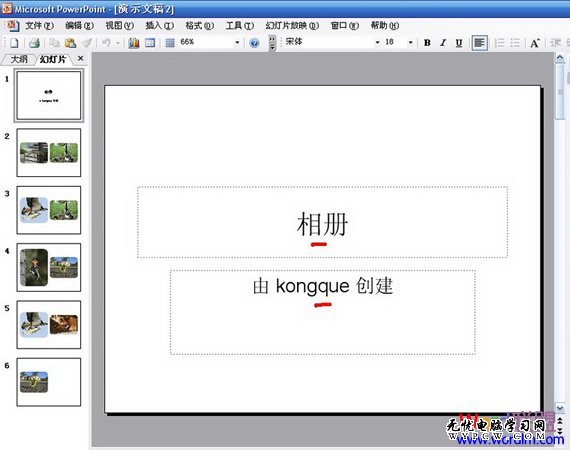
Task: Click the subtitle 由 kongque 创建
Action: [323, 285]
